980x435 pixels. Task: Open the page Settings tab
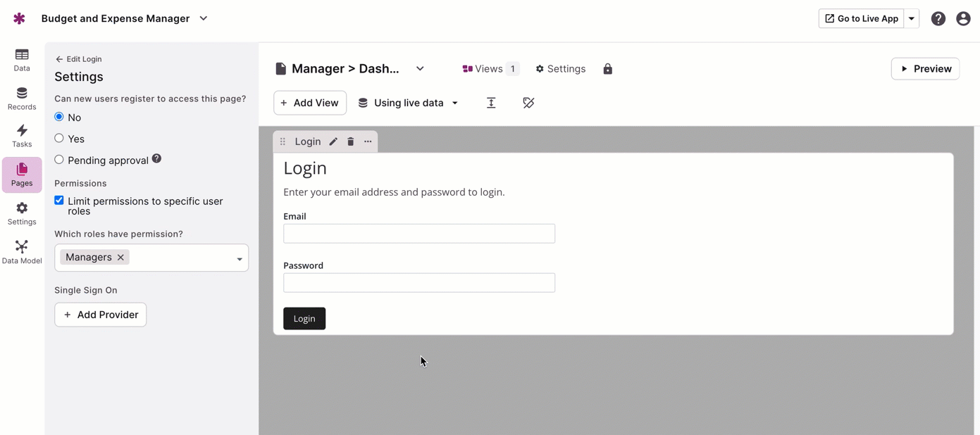click(560, 68)
